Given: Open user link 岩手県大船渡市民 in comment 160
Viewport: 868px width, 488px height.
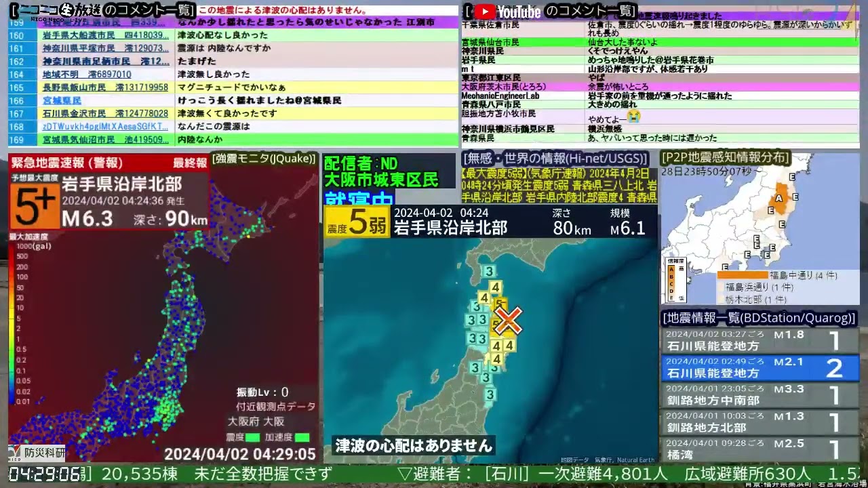Looking at the screenshot, I should 106,35.
